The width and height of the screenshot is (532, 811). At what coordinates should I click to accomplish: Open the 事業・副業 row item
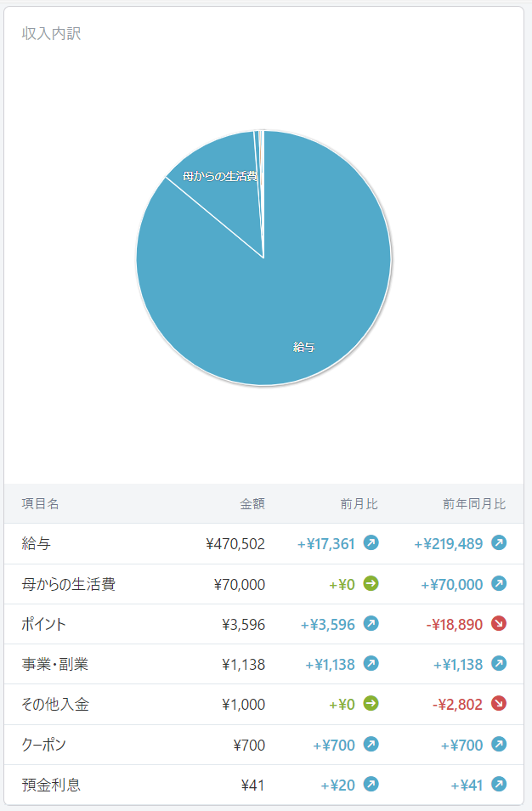[263, 664]
